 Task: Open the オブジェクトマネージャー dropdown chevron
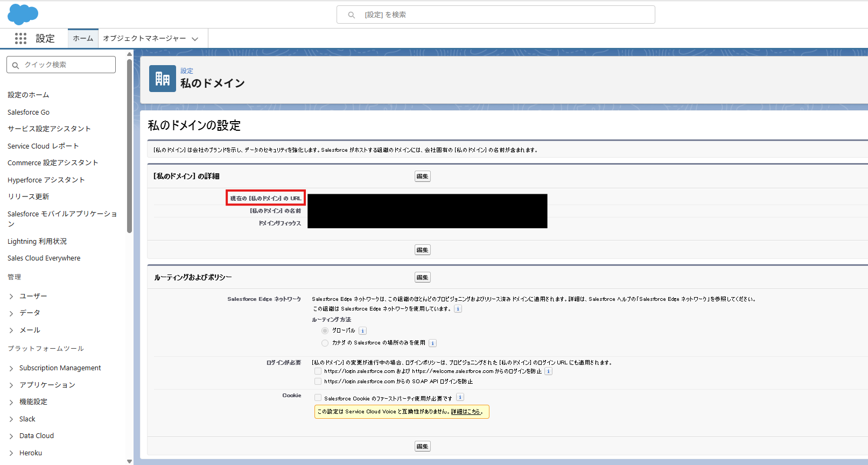(x=195, y=39)
